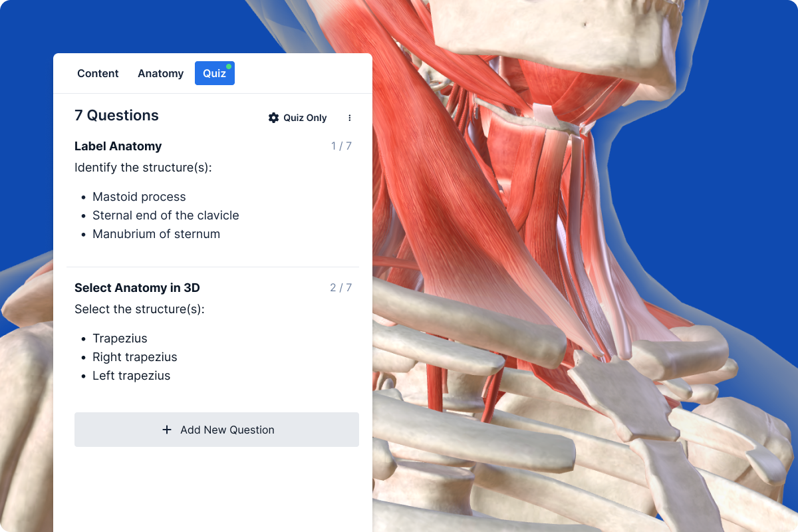Open the Label Anatomy question
This screenshot has width=798, height=532.
(x=118, y=146)
